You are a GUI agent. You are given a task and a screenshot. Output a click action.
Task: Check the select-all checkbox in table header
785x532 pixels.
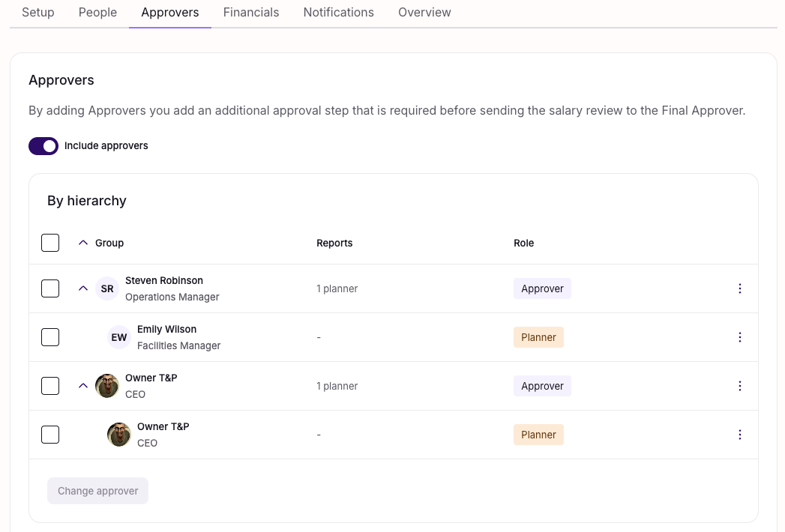coord(50,243)
